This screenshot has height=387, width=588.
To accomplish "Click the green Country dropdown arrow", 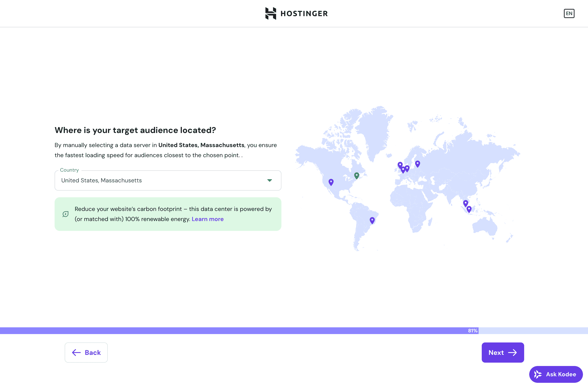I will [x=270, y=180].
